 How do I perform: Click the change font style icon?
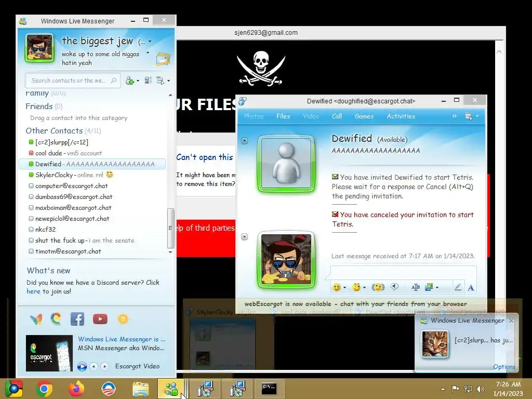tap(415, 287)
